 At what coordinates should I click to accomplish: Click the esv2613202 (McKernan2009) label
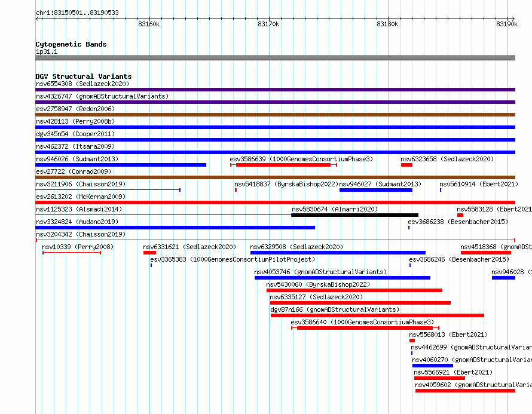coord(81,197)
